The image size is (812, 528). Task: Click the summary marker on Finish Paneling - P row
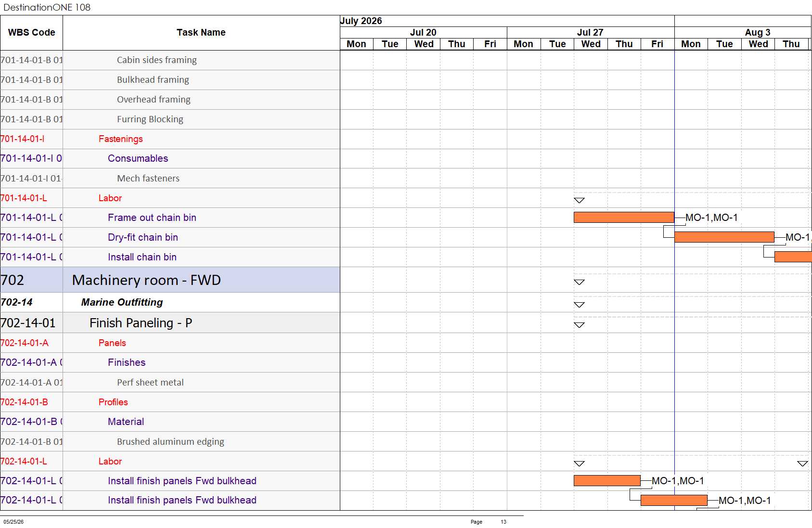pyautogui.click(x=579, y=325)
